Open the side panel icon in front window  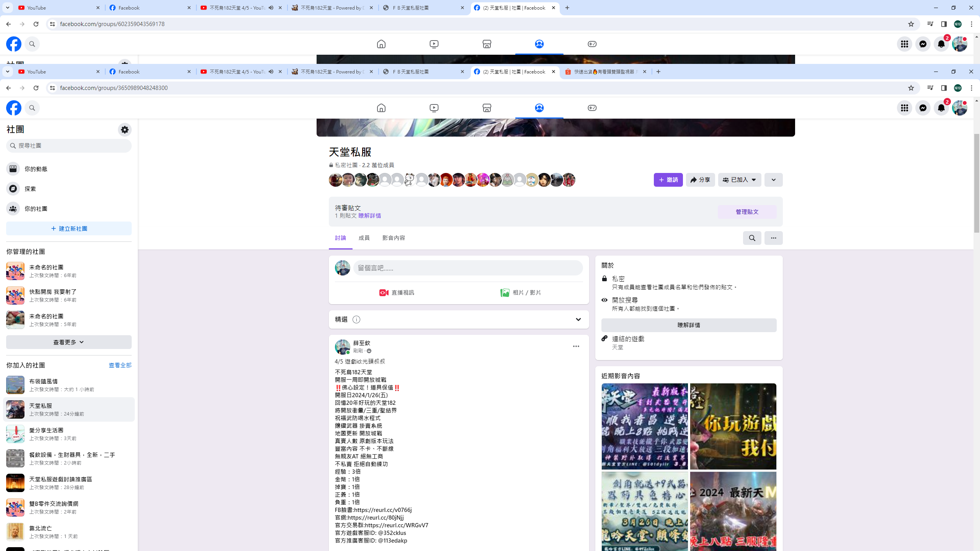944,88
